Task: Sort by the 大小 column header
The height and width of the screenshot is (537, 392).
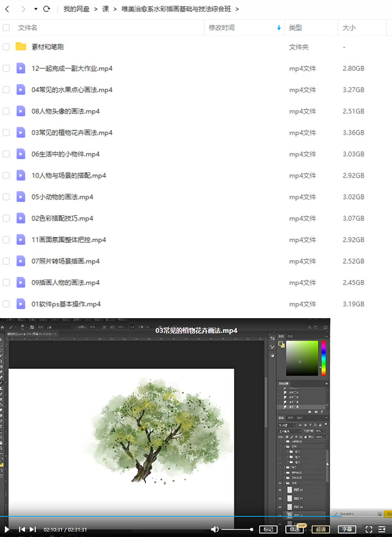Action: point(349,28)
